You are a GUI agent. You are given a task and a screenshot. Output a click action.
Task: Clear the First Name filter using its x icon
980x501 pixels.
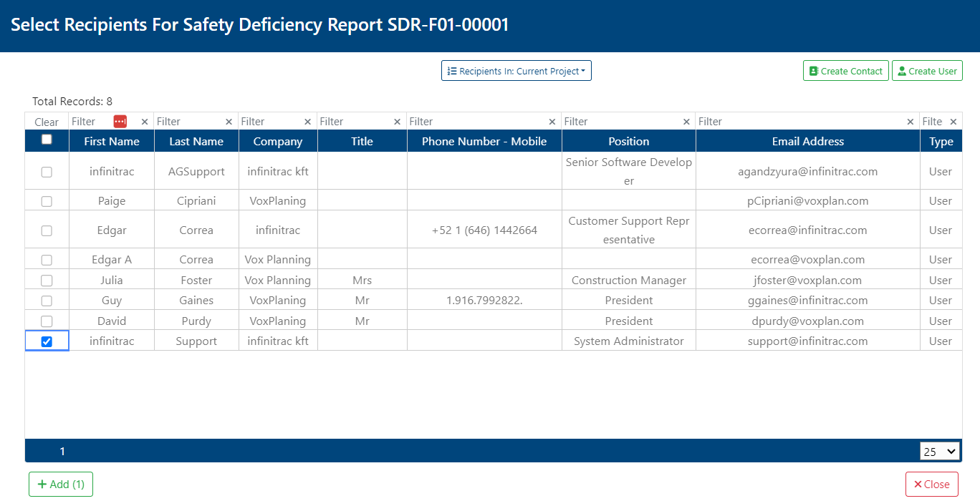tap(145, 122)
